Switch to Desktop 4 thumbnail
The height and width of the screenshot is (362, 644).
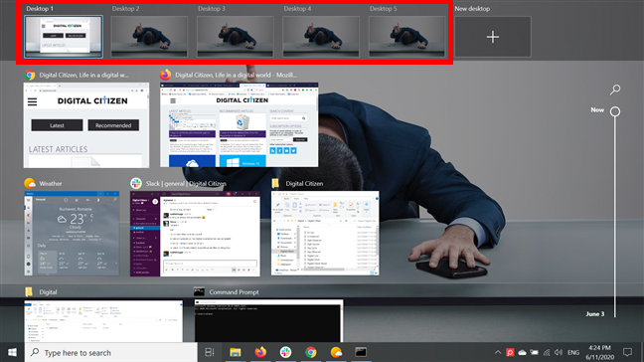point(321,37)
